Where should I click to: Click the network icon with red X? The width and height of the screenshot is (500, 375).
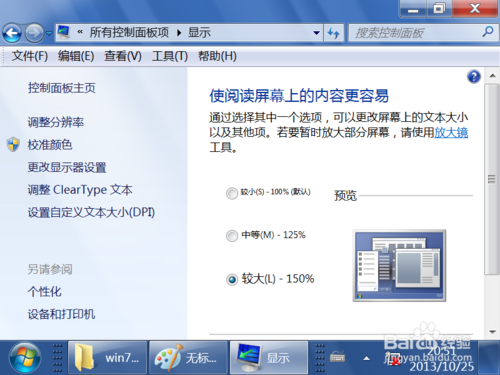tap(392, 358)
